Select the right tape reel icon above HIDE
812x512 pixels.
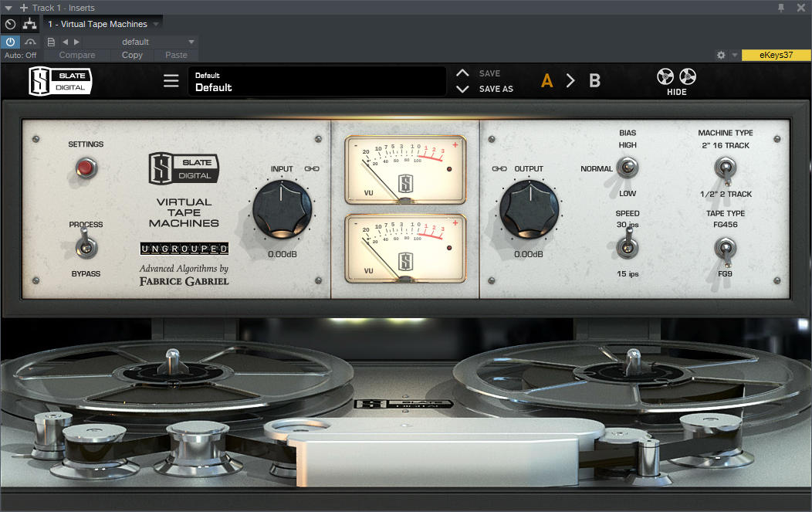coord(687,76)
